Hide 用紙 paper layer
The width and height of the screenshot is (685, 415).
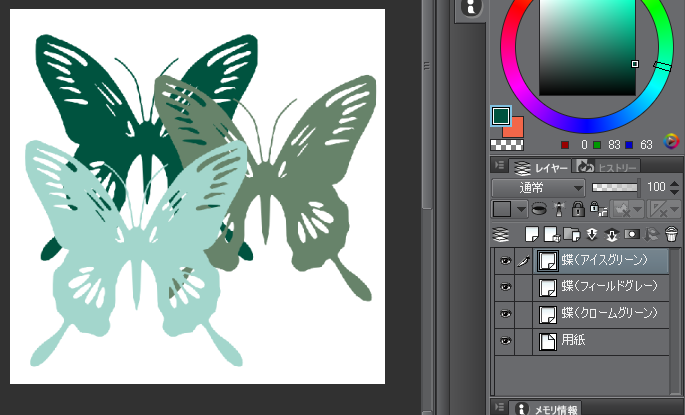coord(505,341)
